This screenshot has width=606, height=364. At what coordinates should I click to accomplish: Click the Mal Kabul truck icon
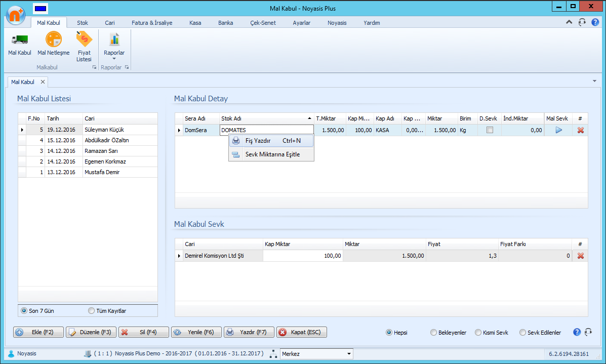point(20,39)
